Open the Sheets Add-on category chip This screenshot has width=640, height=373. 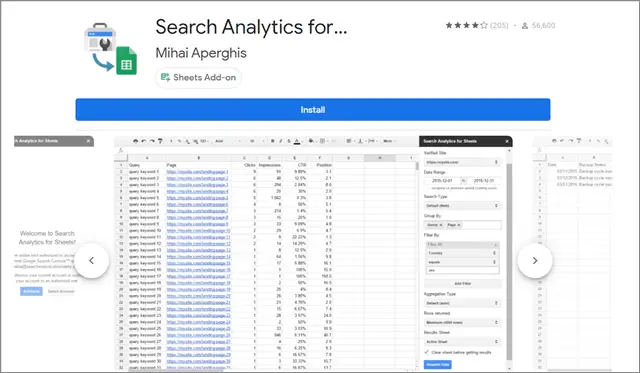point(198,78)
